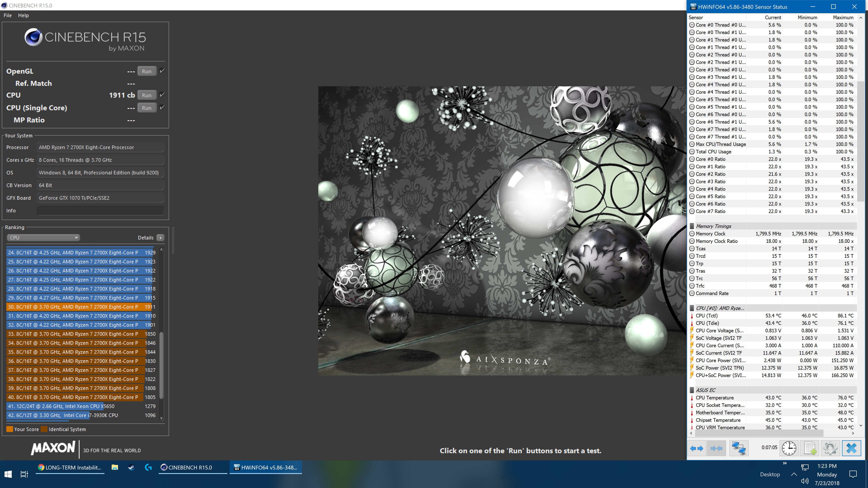The height and width of the screenshot is (488, 868).
Task: Open Task View on taskbar
Action: (24, 474)
